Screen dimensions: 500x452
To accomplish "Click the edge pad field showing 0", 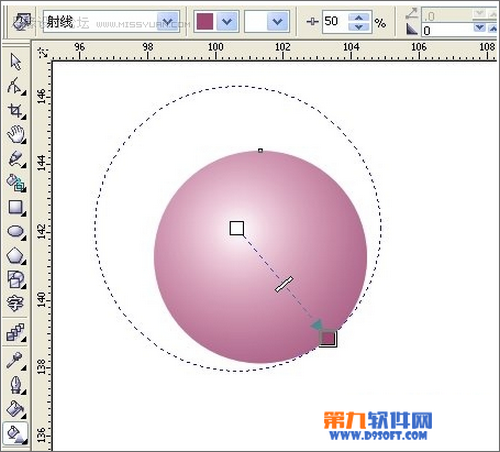I will click(447, 31).
